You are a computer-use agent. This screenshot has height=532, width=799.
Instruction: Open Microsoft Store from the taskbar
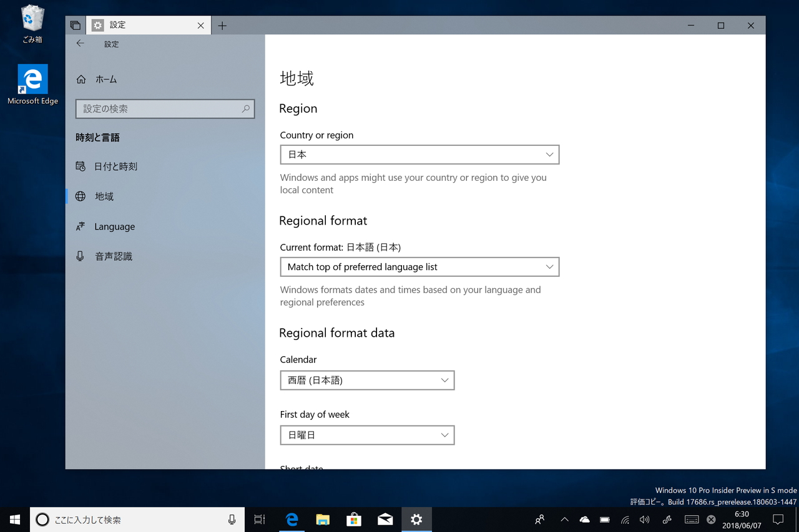coord(354,520)
